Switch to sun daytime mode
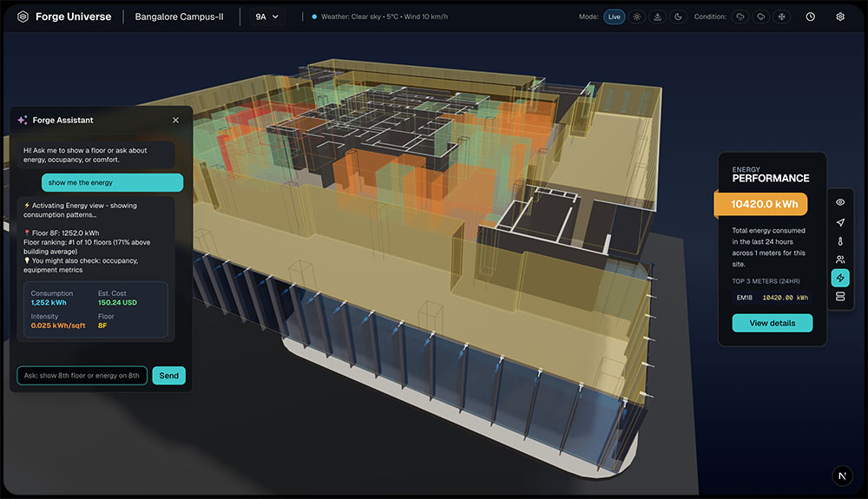The width and height of the screenshot is (868, 499). pos(637,16)
